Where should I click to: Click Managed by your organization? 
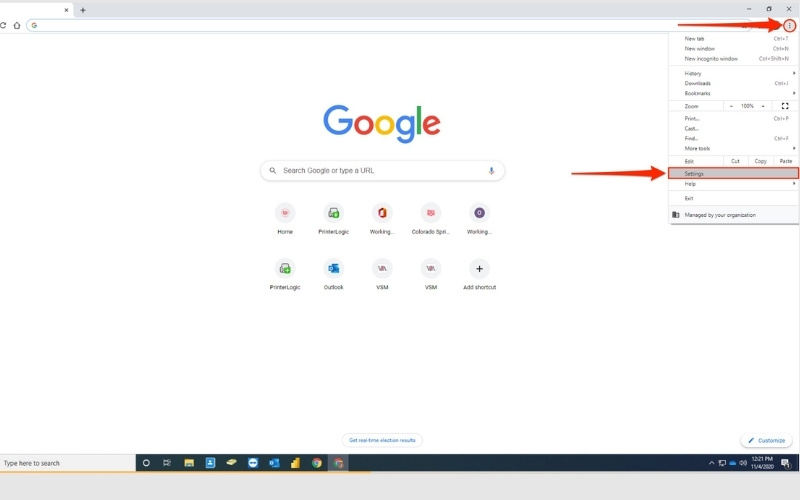click(734, 215)
